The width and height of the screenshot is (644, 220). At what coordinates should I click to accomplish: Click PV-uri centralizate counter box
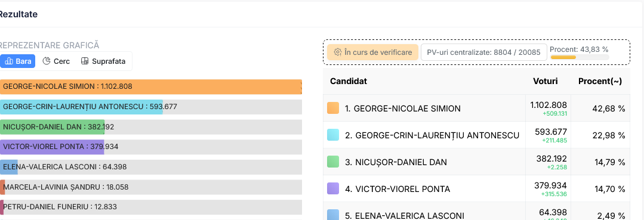point(484,52)
